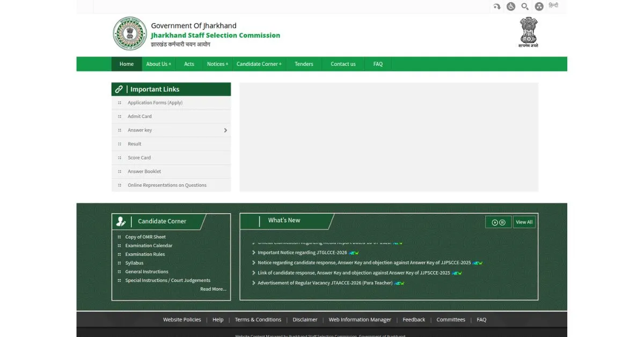This screenshot has width=644, height=337.
Task: Open the search magnifier icon
Action: [x=525, y=6]
